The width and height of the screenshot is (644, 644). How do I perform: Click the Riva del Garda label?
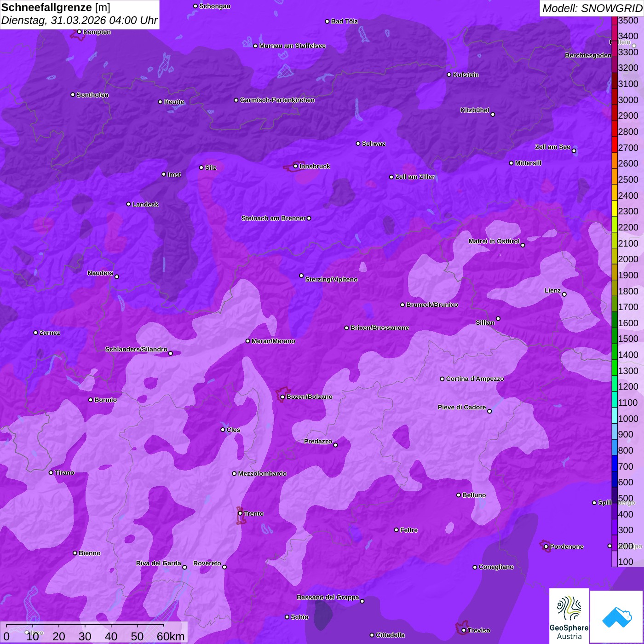coord(159,563)
